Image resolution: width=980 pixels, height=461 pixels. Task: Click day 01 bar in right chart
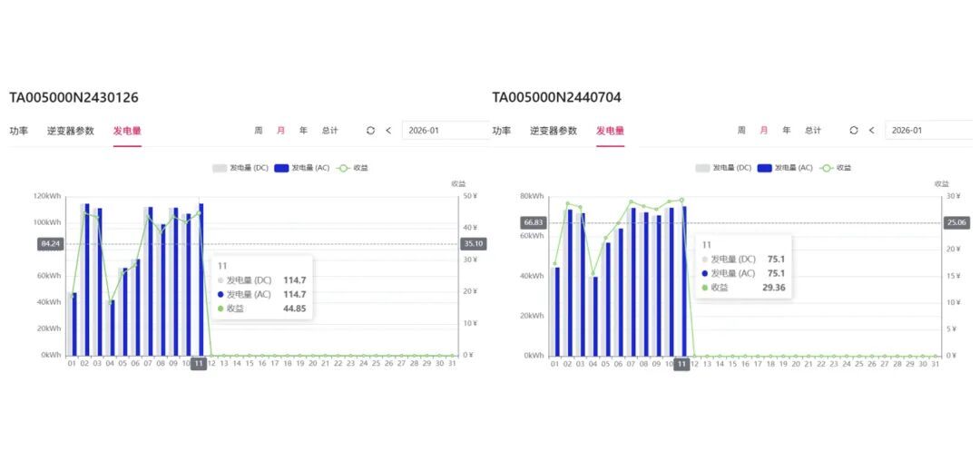coord(556,311)
